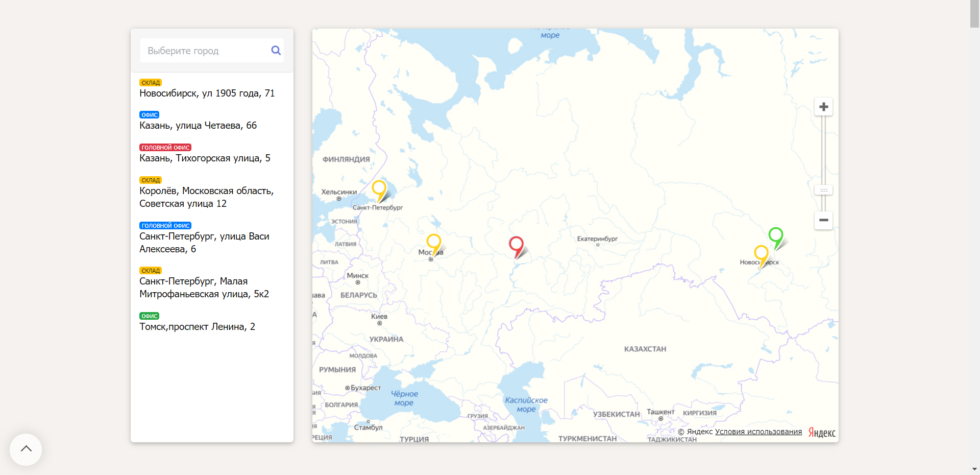
Task: Click the search magnifier icon
Action: pyautogui.click(x=276, y=51)
